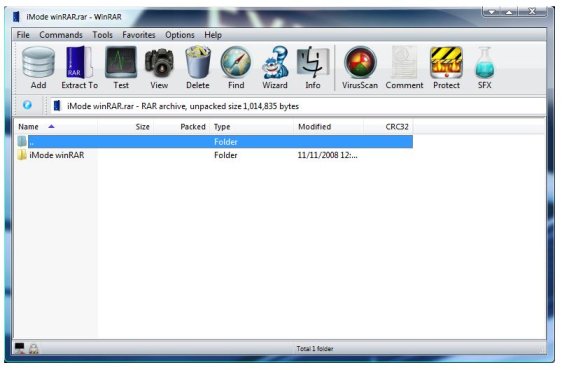
Task: Run the Test archive tool
Action: pyautogui.click(x=121, y=68)
